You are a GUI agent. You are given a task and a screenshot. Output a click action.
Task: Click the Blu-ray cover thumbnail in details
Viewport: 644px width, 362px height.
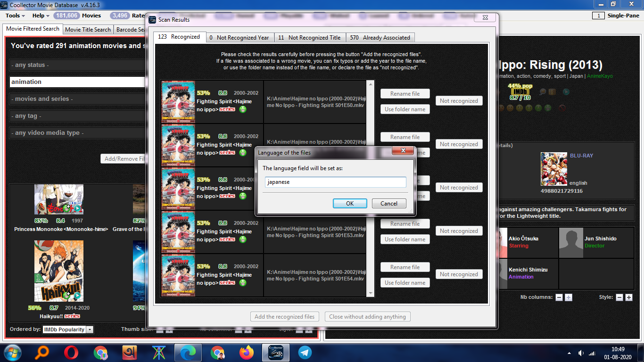pyautogui.click(x=554, y=169)
